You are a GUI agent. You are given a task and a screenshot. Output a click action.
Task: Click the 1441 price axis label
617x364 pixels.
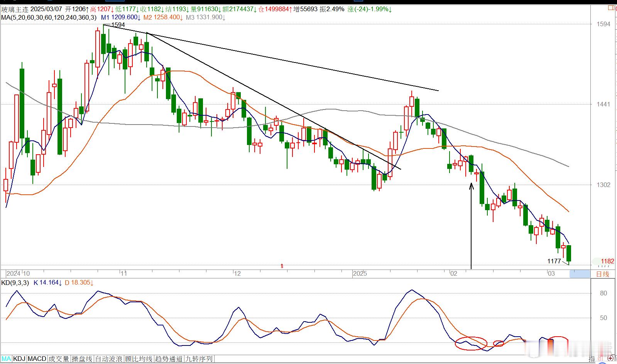click(x=603, y=104)
